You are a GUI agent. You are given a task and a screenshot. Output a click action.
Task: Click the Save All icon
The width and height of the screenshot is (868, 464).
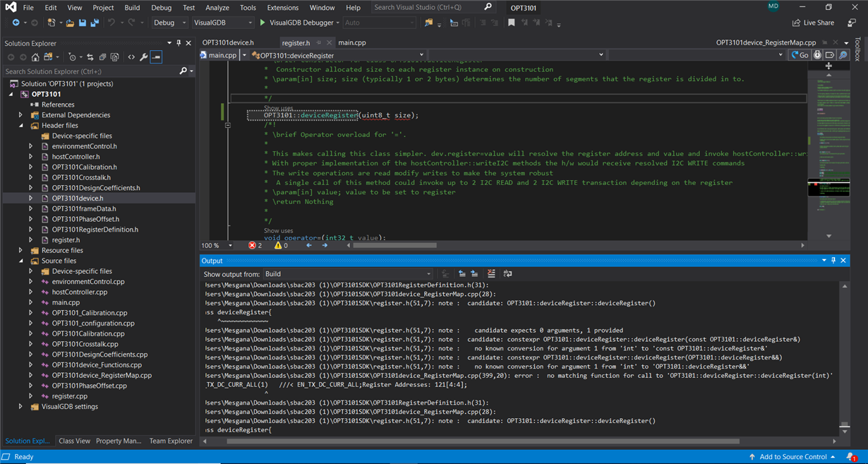[x=95, y=23]
